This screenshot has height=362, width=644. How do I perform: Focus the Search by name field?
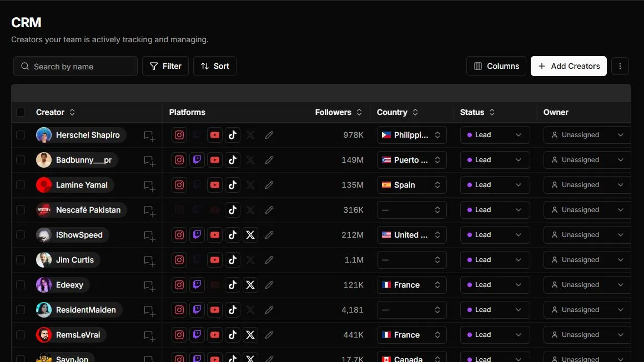pos(76,66)
